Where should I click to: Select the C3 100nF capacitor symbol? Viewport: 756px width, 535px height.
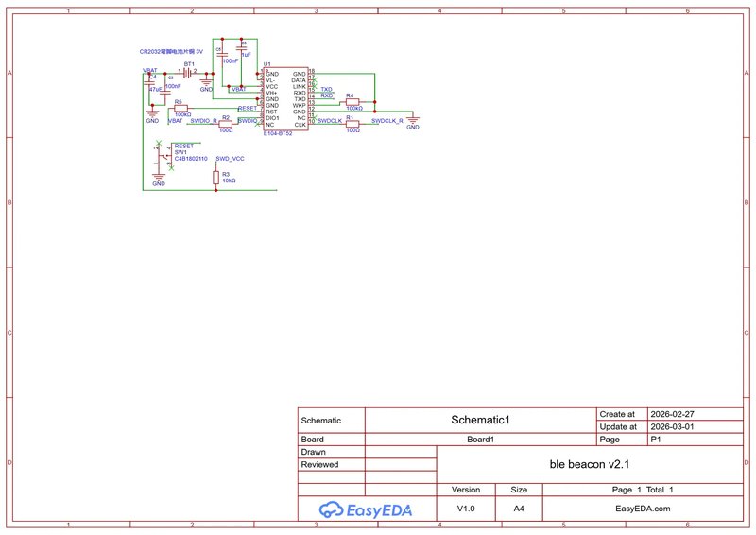(x=164, y=92)
